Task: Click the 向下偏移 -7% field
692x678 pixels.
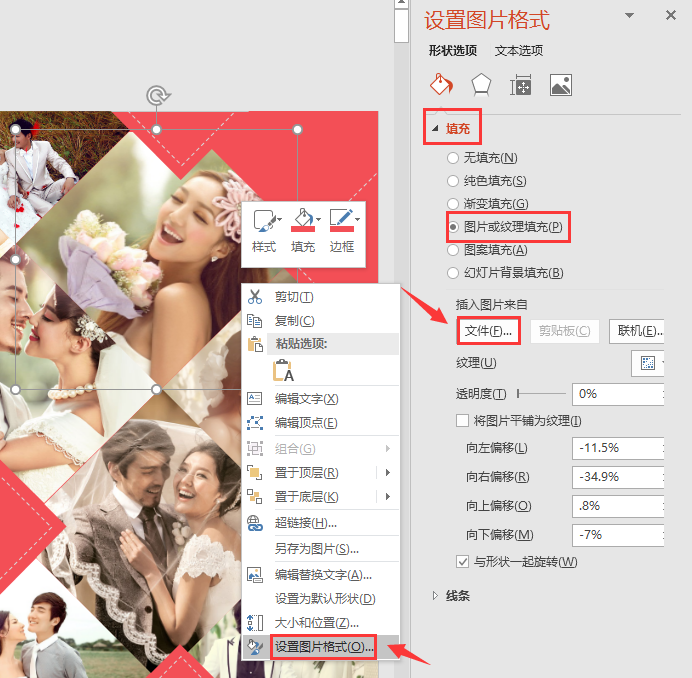Action: tap(618, 535)
